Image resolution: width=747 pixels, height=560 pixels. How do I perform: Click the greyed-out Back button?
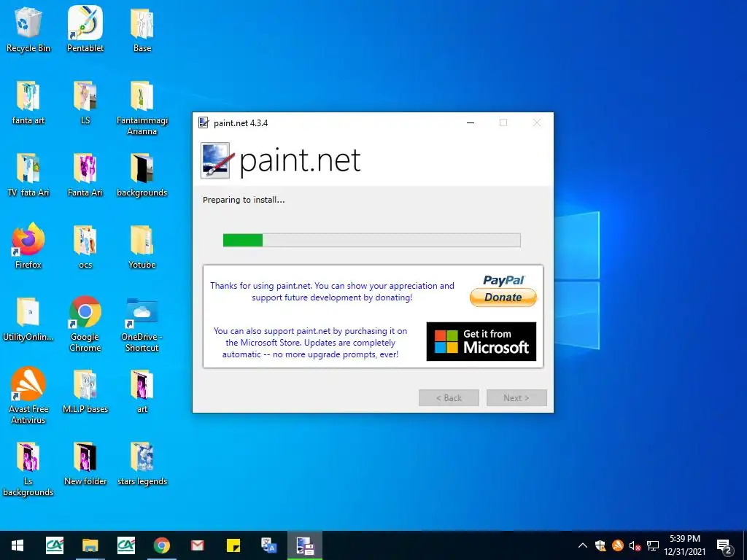point(449,397)
